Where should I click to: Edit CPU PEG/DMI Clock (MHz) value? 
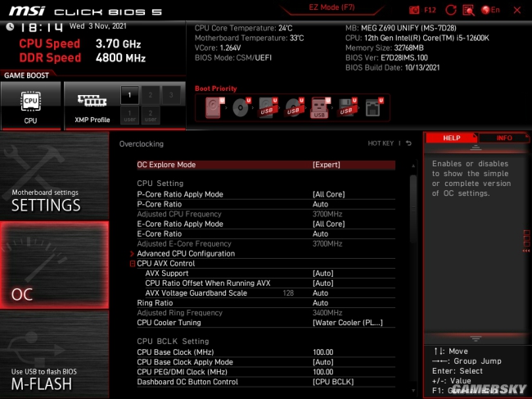coord(266,372)
